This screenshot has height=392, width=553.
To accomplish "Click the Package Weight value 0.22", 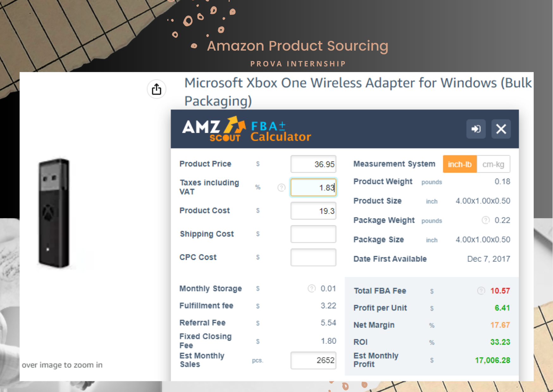I will pos(502,220).
